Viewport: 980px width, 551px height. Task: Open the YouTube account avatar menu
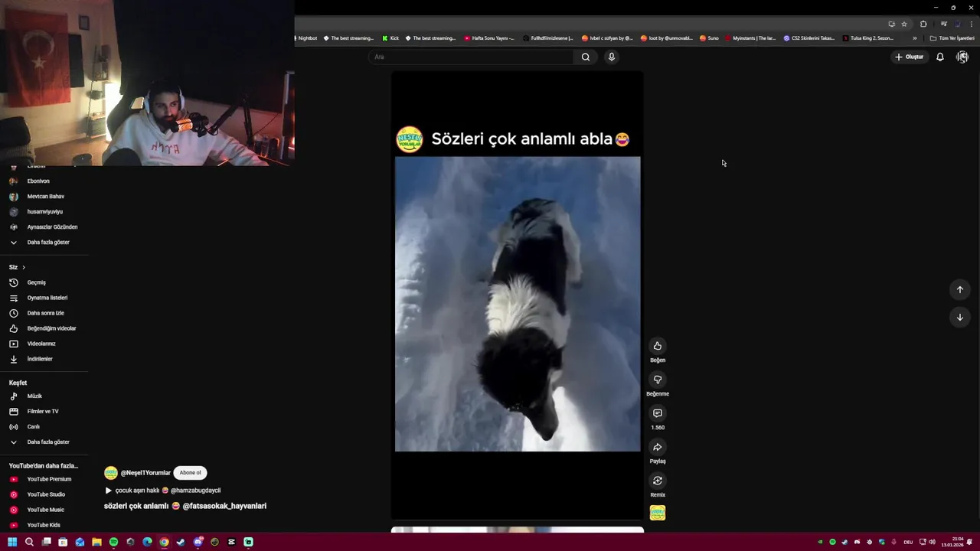point(962,57)
